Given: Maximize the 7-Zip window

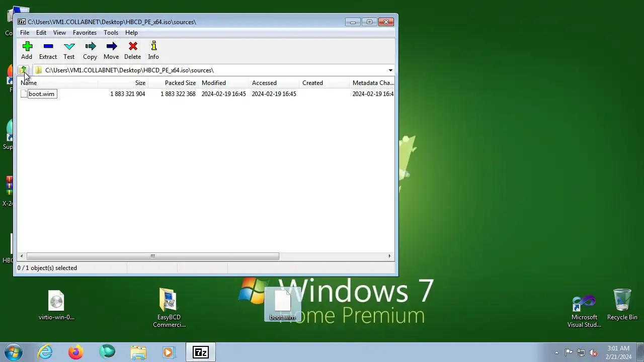Looking at the screenshot, I should click(369, 22).
